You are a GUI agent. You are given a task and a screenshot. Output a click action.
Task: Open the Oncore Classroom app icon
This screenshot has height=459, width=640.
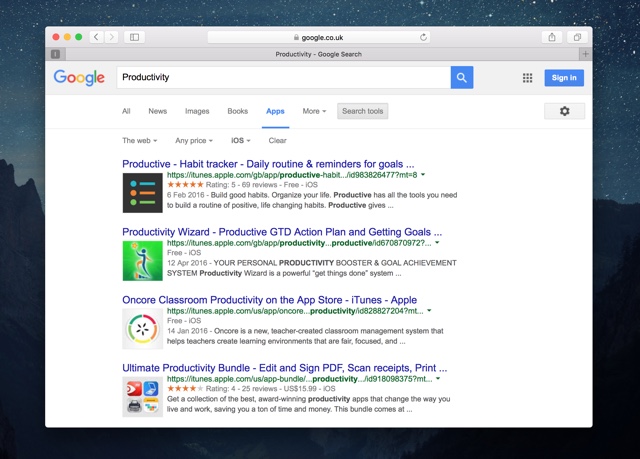point(142,329)
